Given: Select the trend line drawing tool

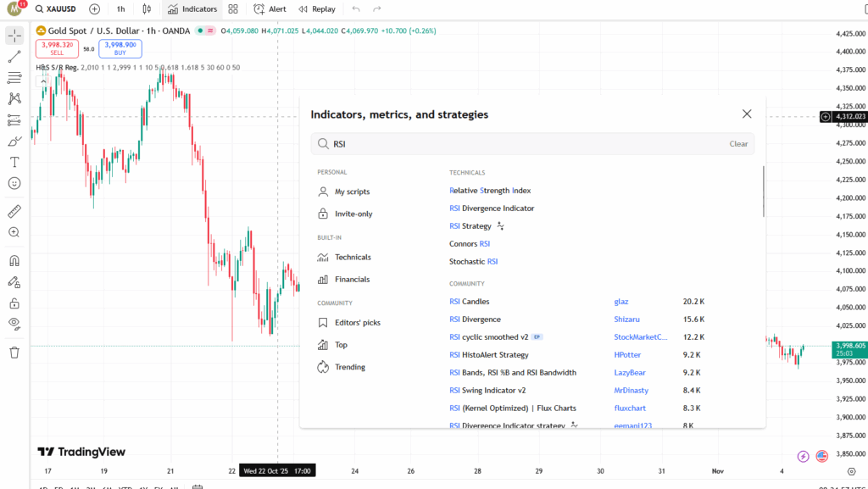Looking at the screenshot, I should click(14, 57).
